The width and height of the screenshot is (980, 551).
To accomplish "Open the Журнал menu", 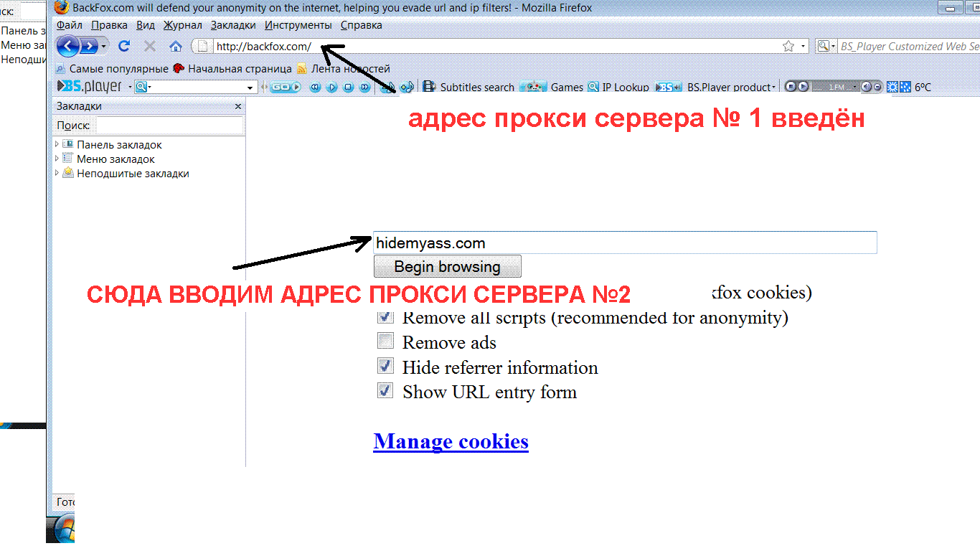I will 183,25.
